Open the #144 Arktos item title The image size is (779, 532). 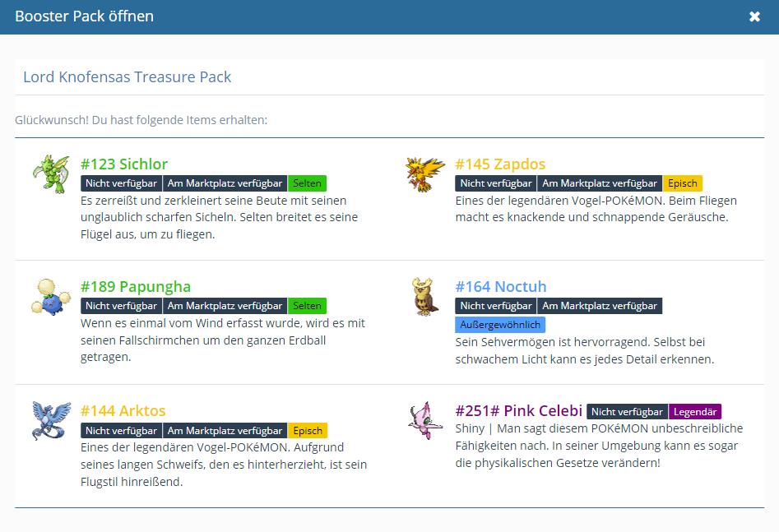tap(123, 411)
